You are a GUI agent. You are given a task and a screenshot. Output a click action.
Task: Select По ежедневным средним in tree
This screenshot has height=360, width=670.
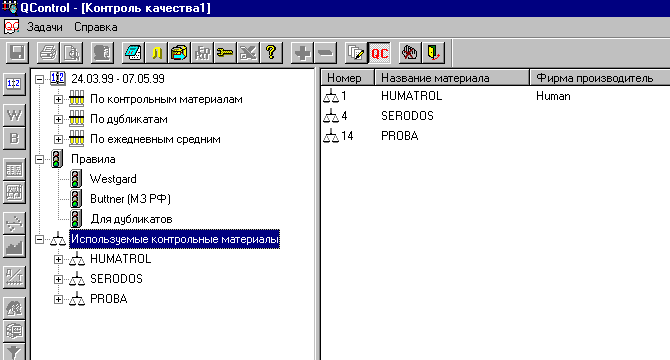click(155, 139)
